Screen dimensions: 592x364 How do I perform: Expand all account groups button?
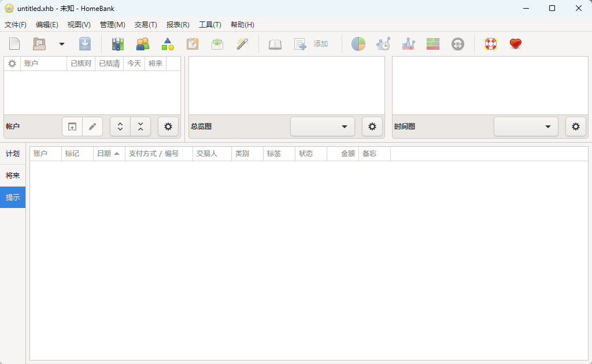(x=120, y=127)
